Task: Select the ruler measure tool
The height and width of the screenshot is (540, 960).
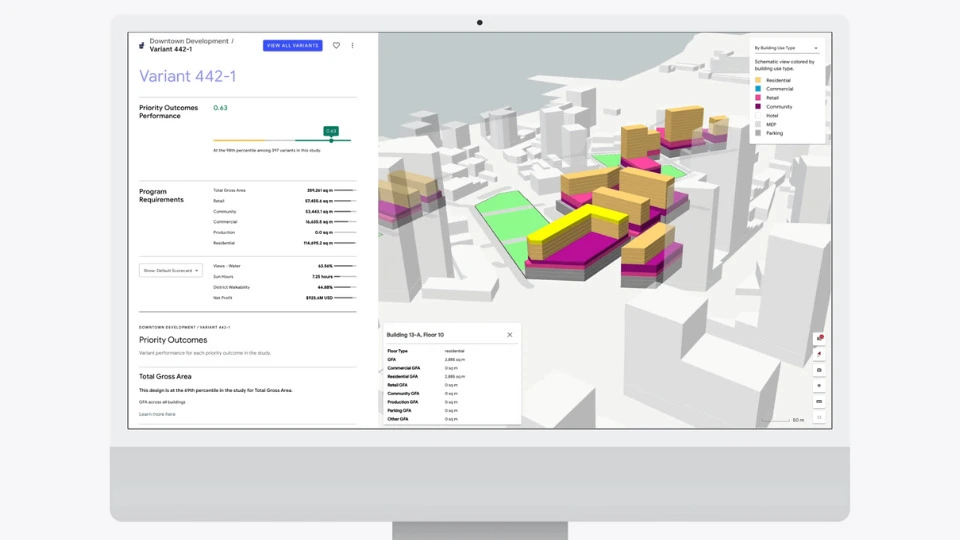Action: pyautogui.click(x=819, y=401)
